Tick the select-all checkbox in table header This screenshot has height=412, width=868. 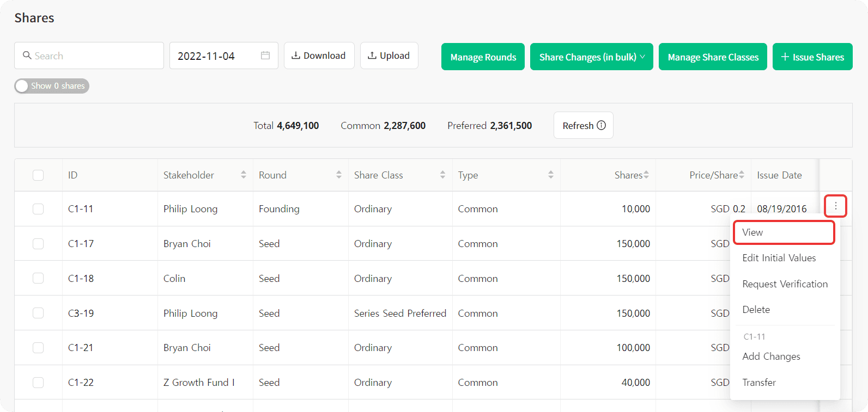38,175
